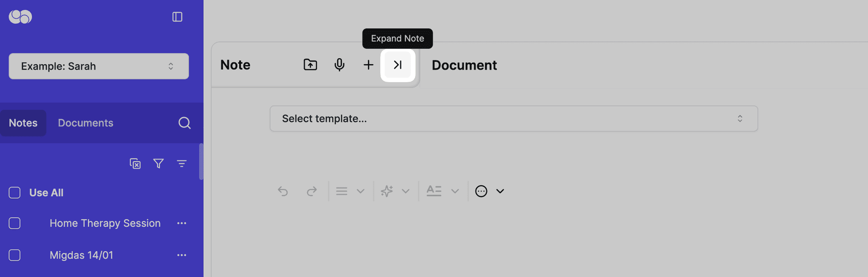The image size is (868, 277).
Task: Open options menu for Migdas 14/01
Action: point(182,255)
